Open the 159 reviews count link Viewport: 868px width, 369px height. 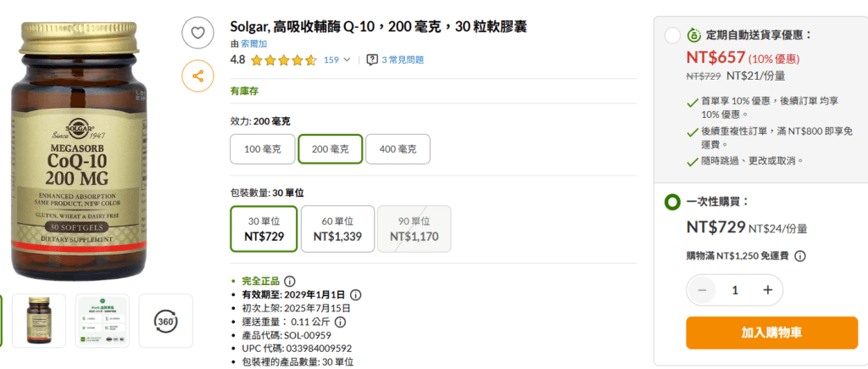coord(331,60)
